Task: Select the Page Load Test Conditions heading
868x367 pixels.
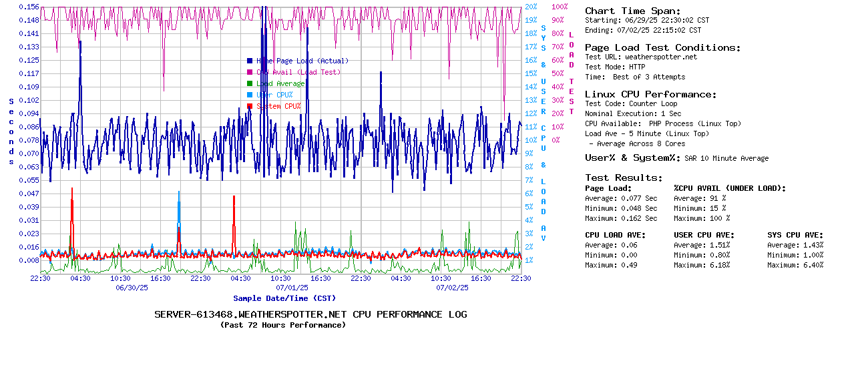Action: [x=662, y=47]
